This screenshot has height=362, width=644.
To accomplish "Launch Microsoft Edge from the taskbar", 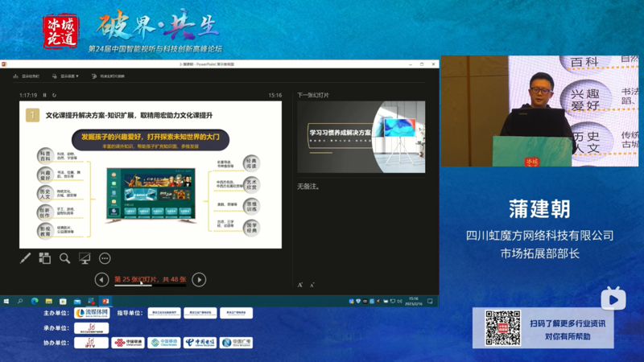I will tap(35, 301).
